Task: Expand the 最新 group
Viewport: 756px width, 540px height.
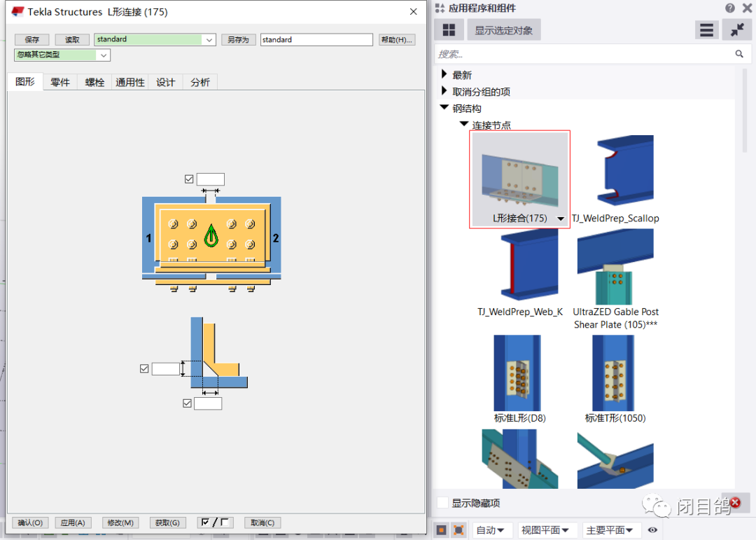Action: click(x=444, y=74)
